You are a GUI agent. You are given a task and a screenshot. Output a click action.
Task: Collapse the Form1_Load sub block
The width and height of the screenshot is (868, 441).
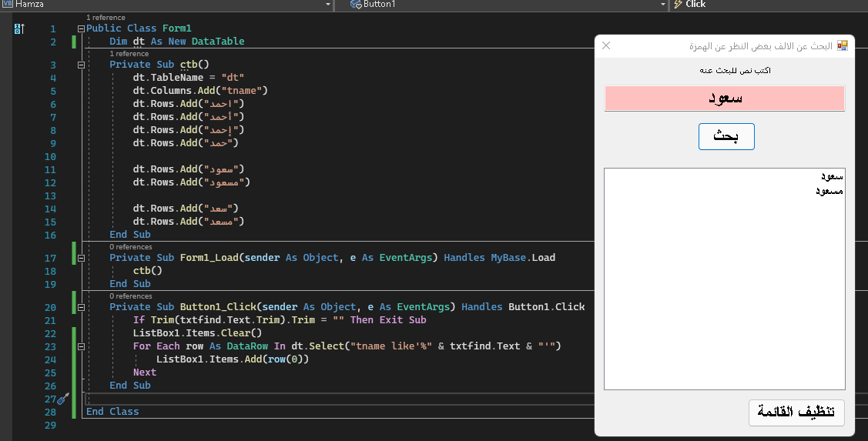click(81, 258)
